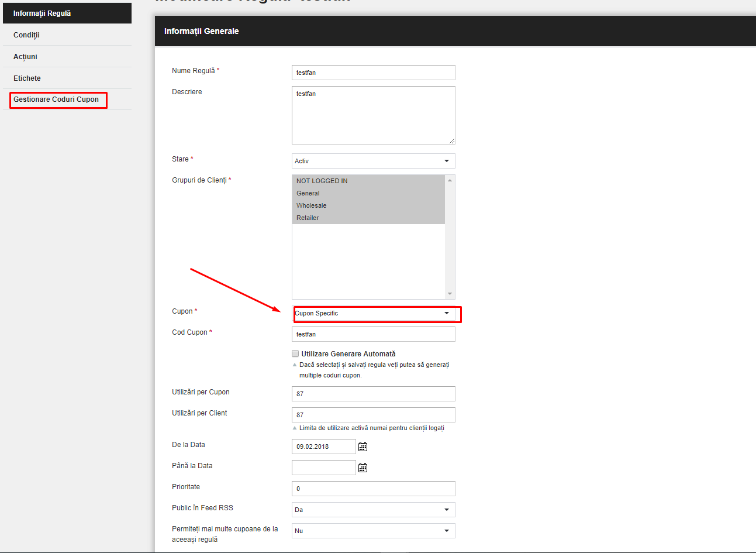Screen dimensions: 756x553
Task: Click the Nume Regulă input field
Action: pos(373,73)
